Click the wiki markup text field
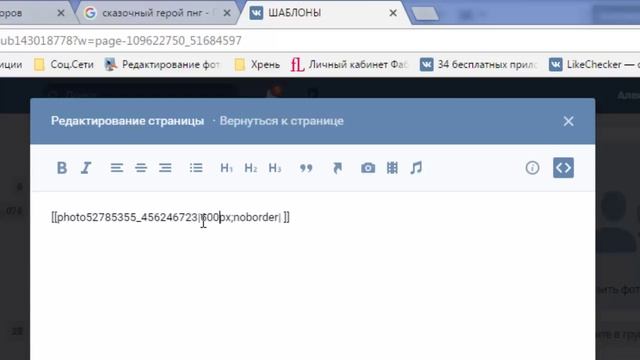Screen dimensions: 640x360 click(x=313, y=276)
